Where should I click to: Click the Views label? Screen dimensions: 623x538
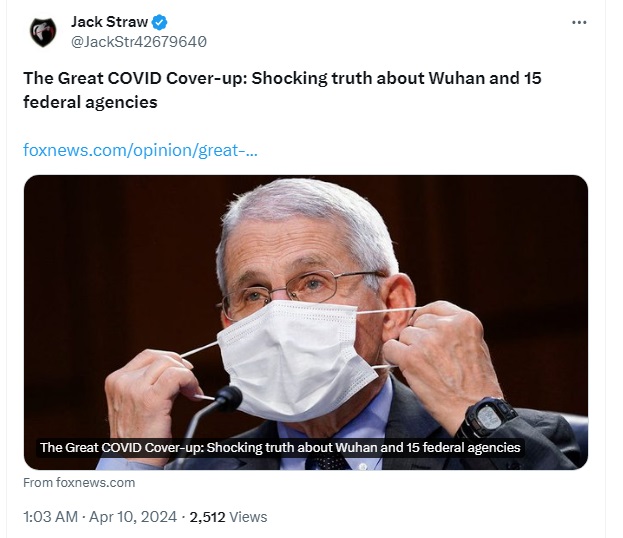click(248, 517)
